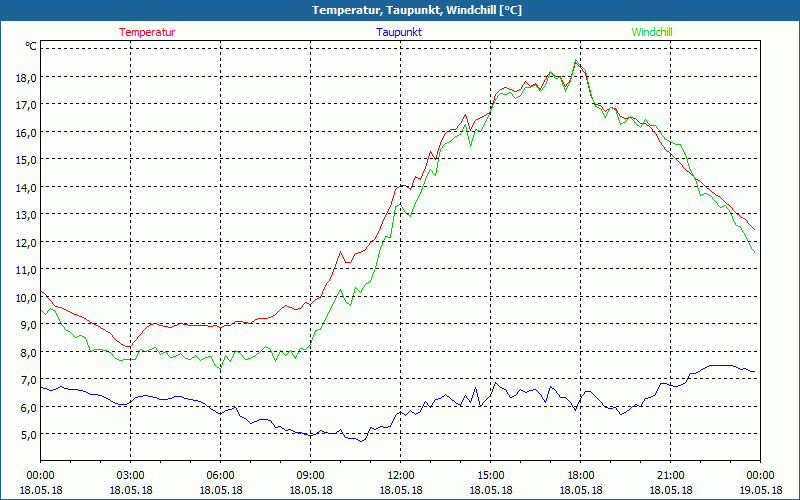
Task: Click the 15,0 y-axis value
Action: click(x=27, y=160)
